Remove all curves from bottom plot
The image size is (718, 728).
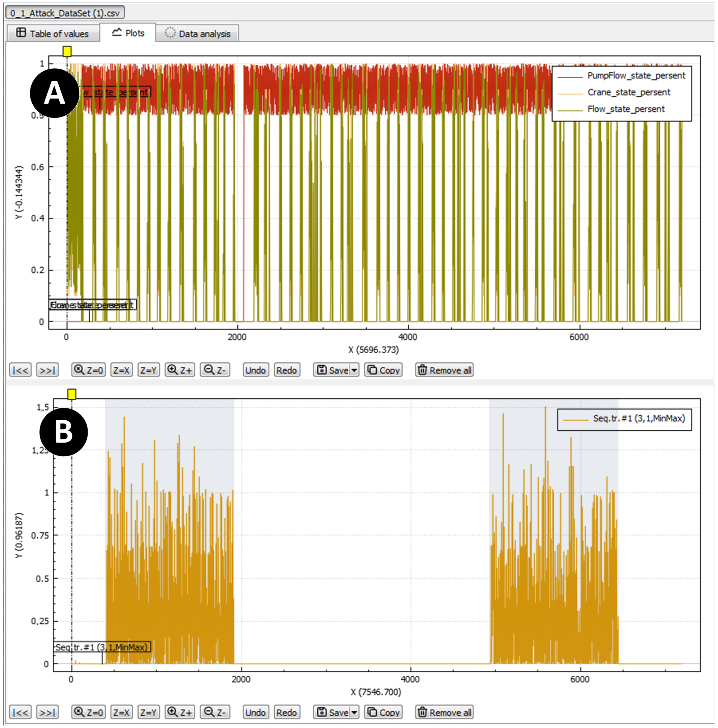444,712
